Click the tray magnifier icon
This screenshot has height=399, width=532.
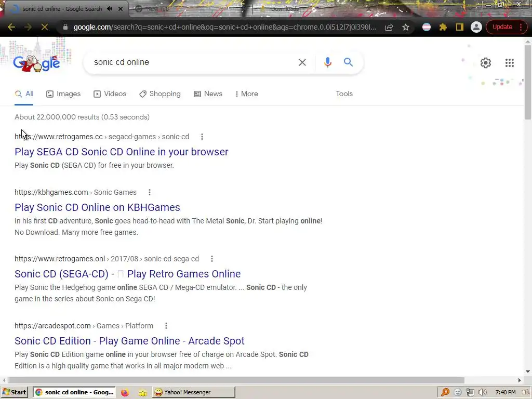click(x=445, y=393)
